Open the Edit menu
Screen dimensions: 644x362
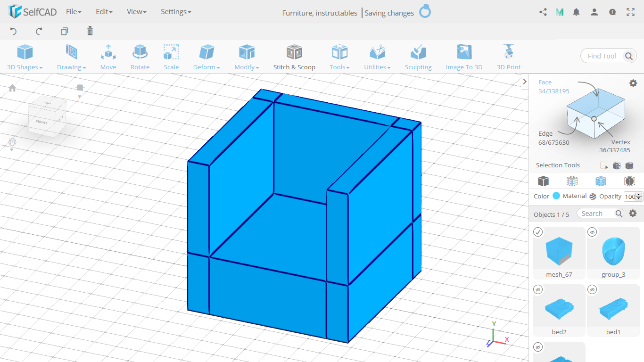[104, 12]
